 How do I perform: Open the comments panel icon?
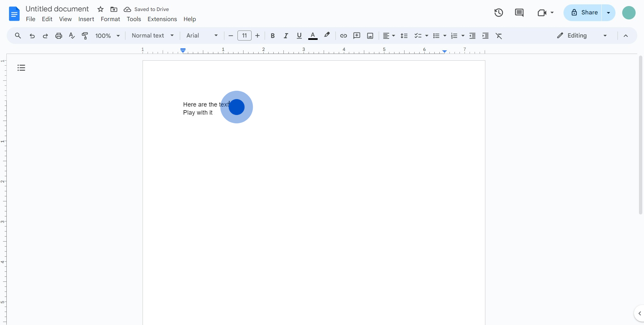[x=519, y=13]
